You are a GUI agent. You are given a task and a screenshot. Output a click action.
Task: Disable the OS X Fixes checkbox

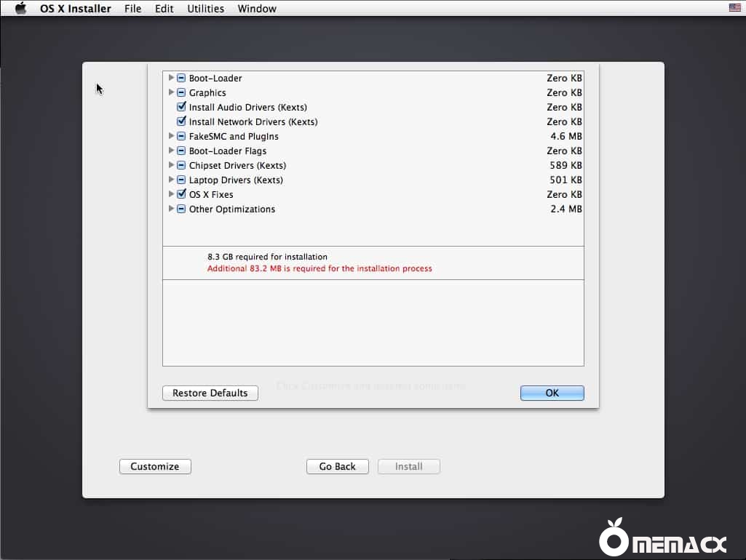[x=181, y=194]
